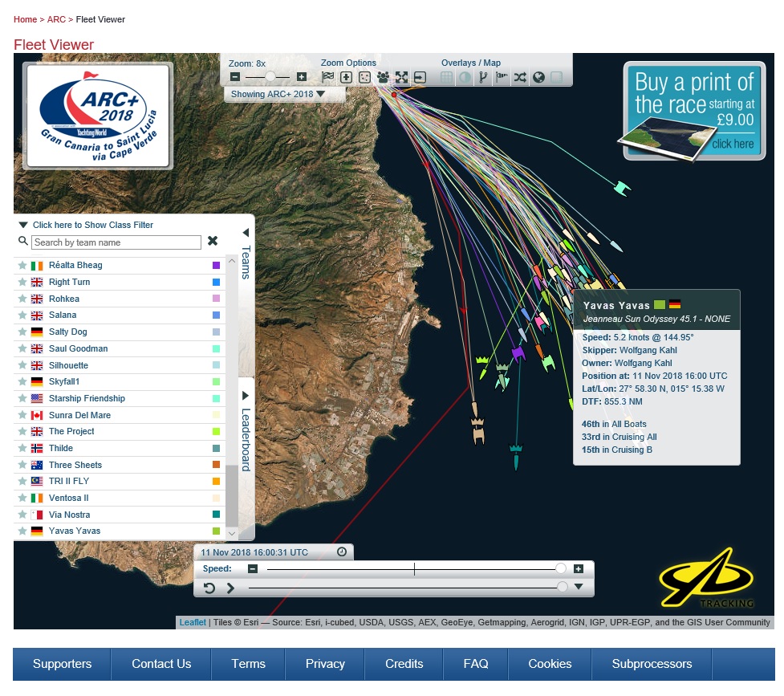Screen dimensions: 784x696
Task: Click the zoom out minus button
Action: click(x=235, y=77)
